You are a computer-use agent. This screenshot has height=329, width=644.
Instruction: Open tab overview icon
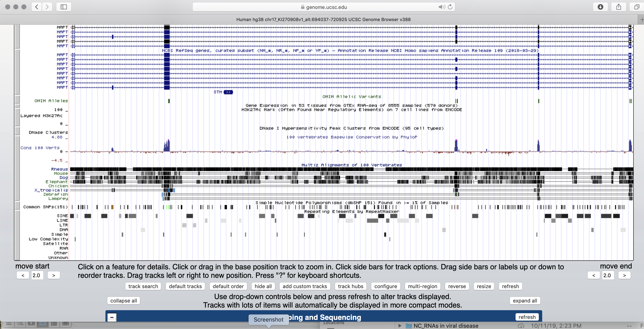pos(637,7)
